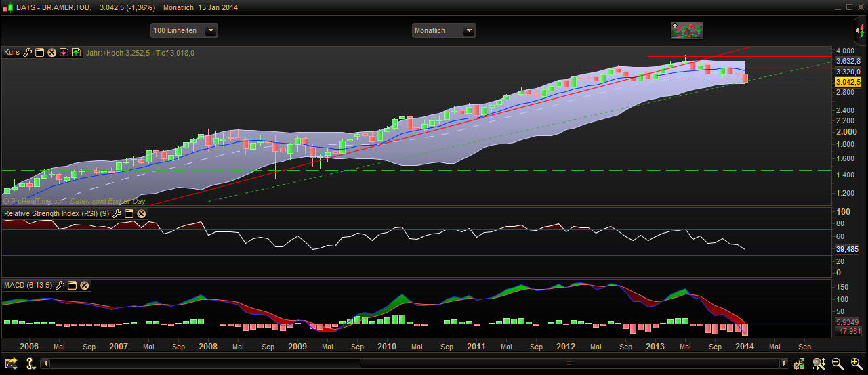Click the scrollbar right arrow

tap(785, 364)
